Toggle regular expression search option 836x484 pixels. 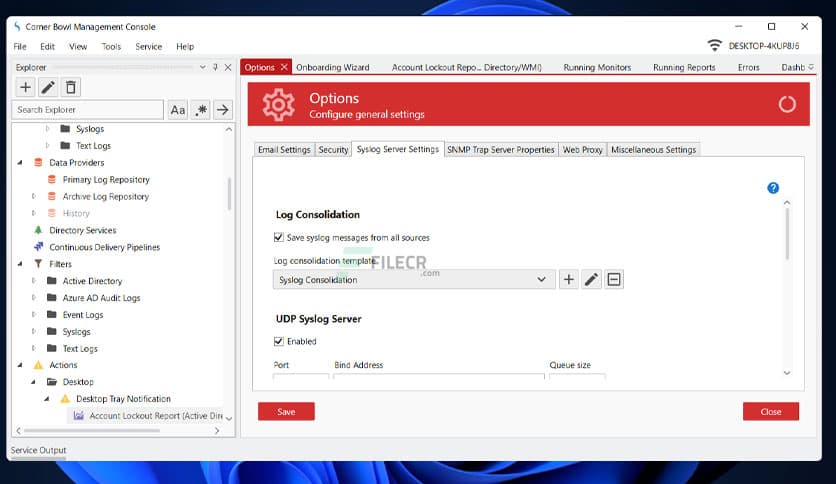point(200,110)
